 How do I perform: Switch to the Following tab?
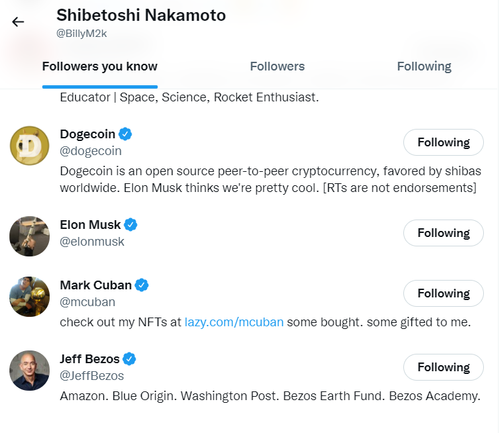[x=423, y=66]
